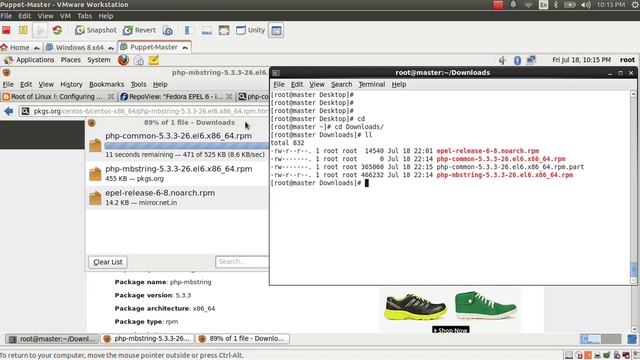Click Clear List button
Screen dimensions: 640x360
pos(108,262)
